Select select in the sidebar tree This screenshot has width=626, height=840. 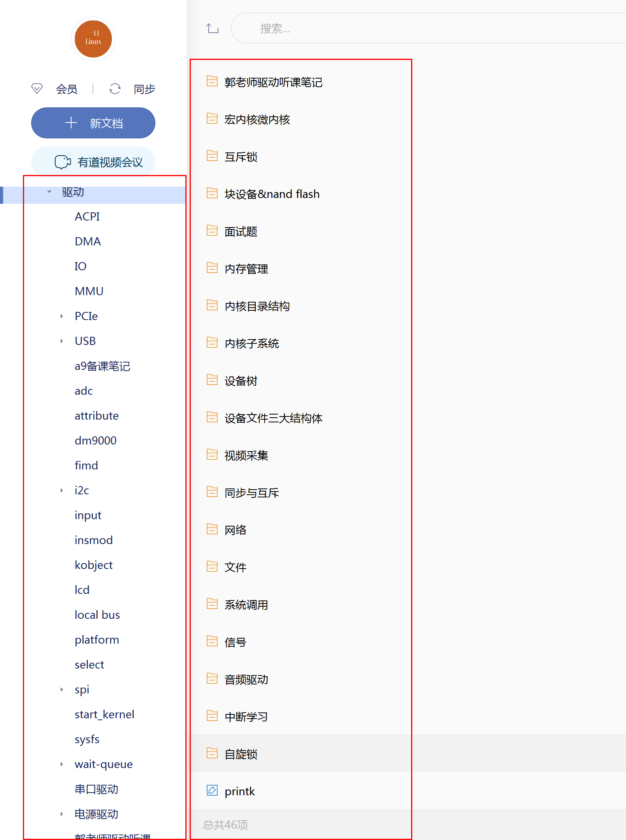89,665
